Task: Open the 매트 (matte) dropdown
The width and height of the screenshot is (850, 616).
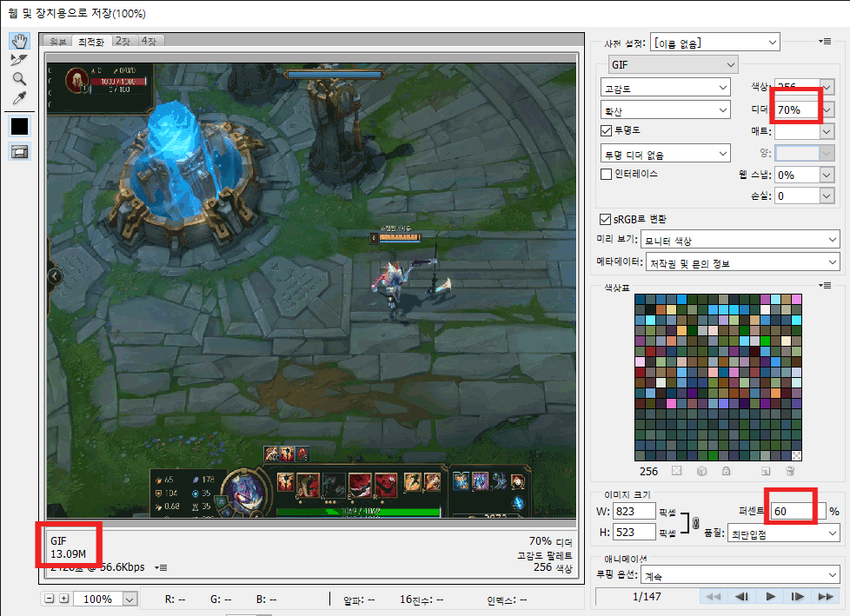Action: pyautogui.click(x=805, y=131)
